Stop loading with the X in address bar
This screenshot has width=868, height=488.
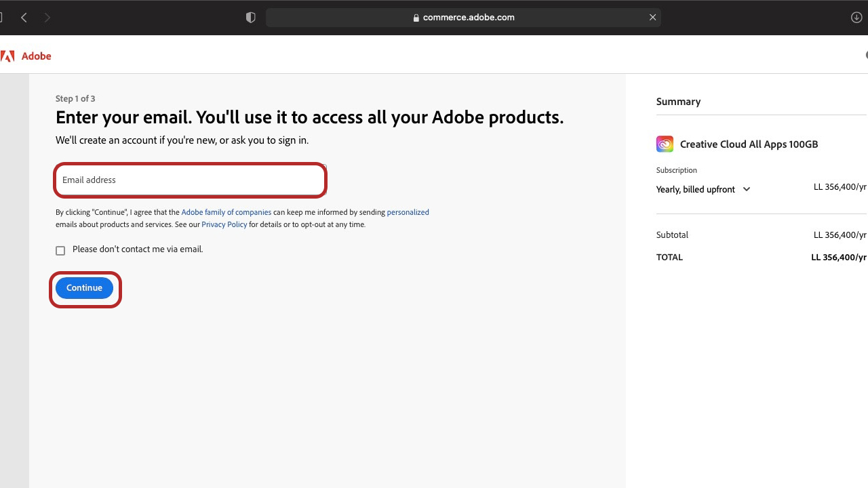(x=652, y=18)
